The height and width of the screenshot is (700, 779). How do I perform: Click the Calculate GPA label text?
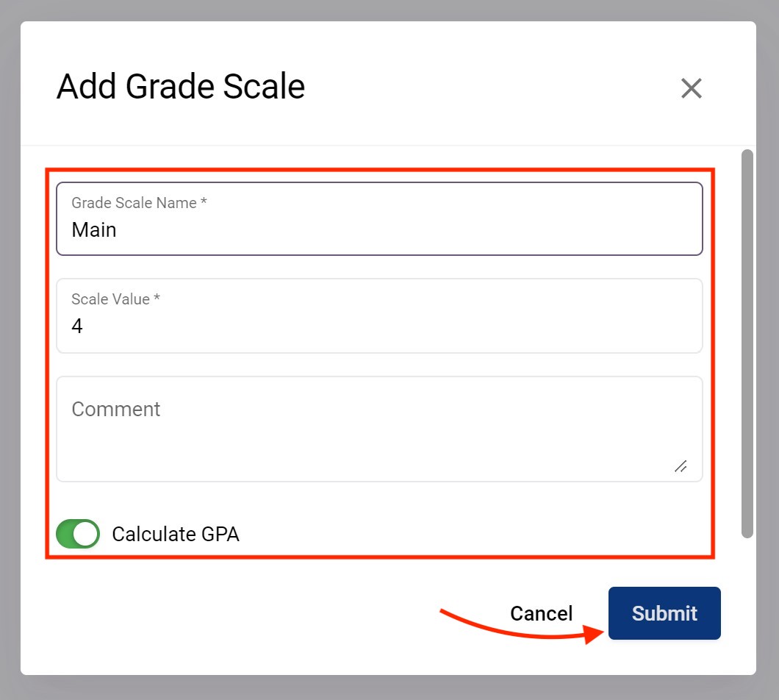176,534
